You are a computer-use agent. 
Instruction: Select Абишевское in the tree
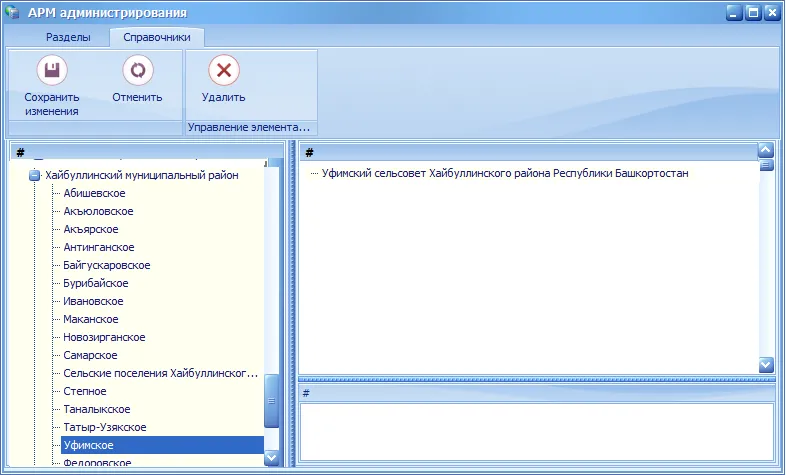click(x=94, y=193)
